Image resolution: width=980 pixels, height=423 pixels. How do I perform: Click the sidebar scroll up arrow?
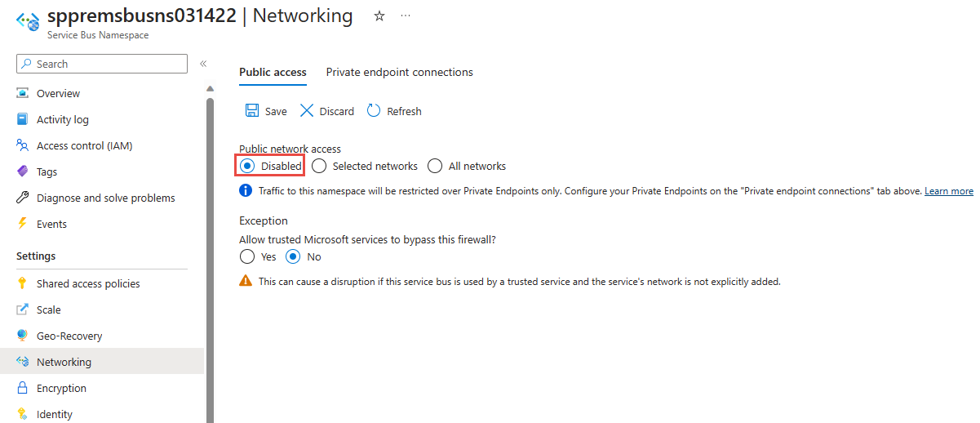click(210, 88)
